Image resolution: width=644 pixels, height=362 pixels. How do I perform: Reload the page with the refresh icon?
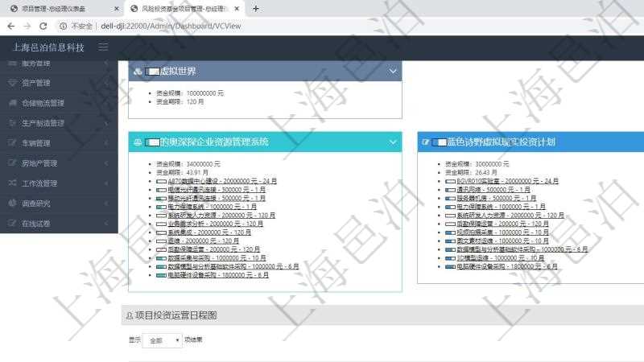click(x=43, y=26)
